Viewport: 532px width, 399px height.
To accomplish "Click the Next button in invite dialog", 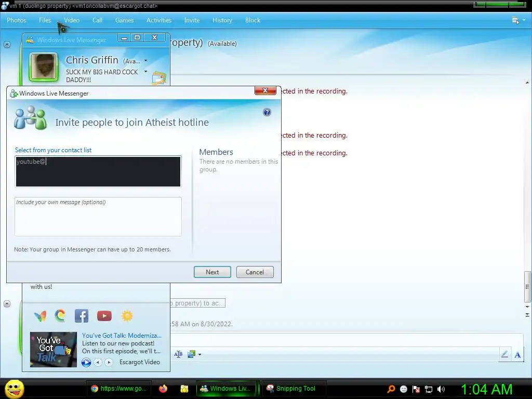I will coord(212,272).
